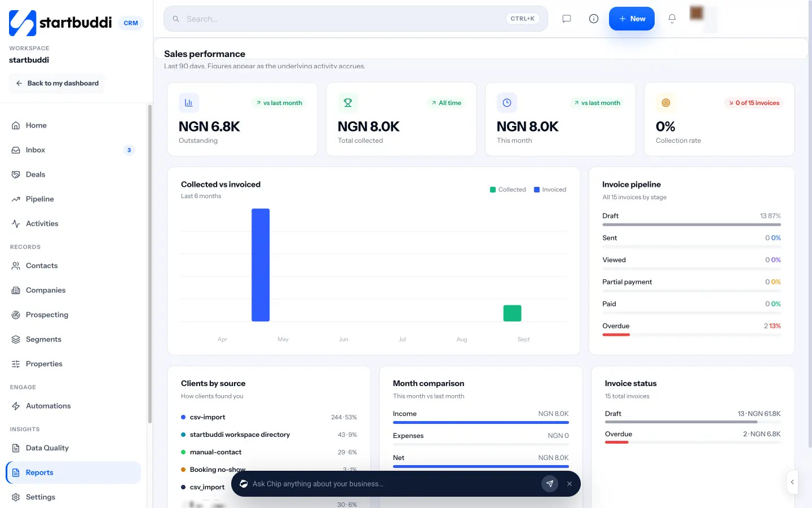Click the 'All time' badge

coord(446,103)
